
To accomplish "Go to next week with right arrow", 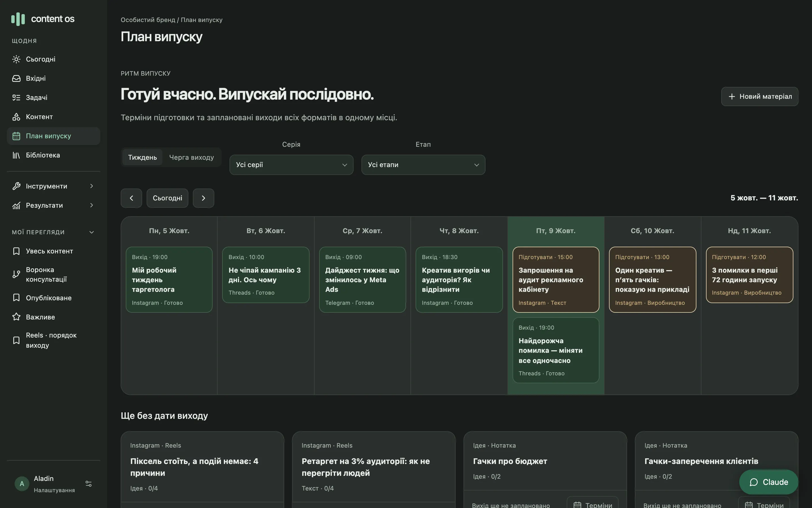I will pyautogui.click(x=203, y=198).
